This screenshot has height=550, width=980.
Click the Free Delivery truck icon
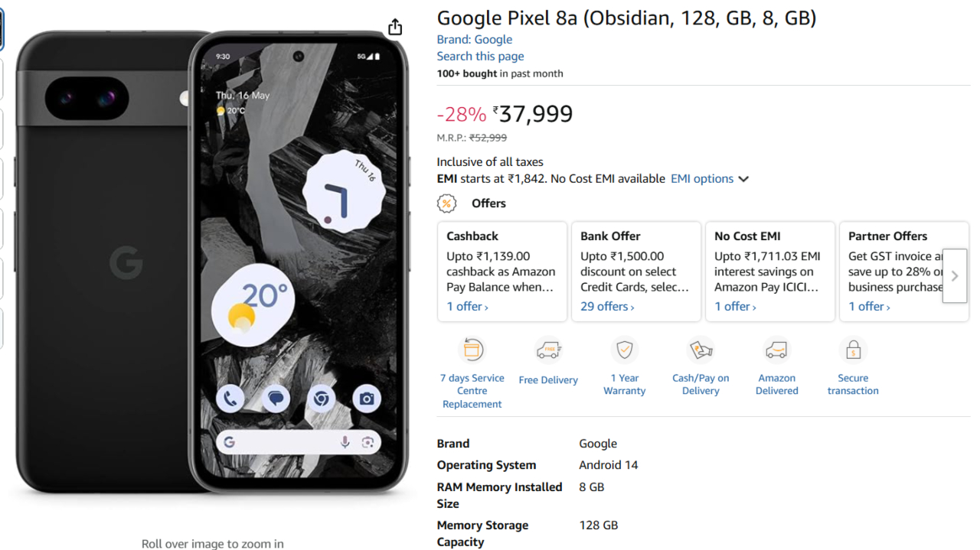tap(548, 350)
